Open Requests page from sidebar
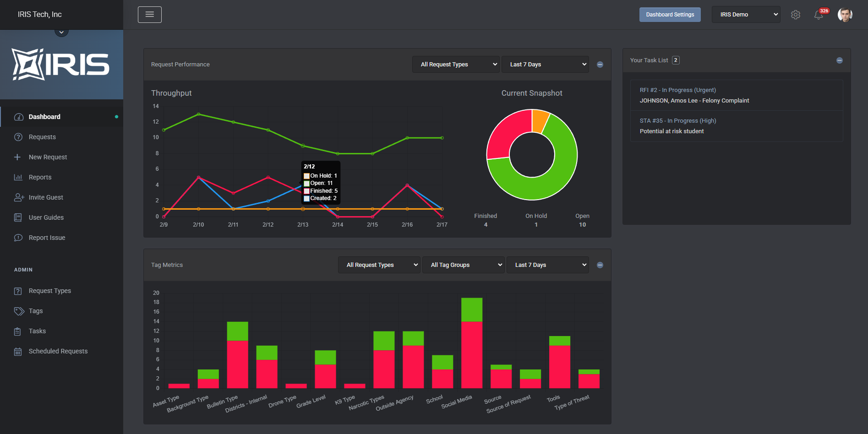 [x=42, y=137]
